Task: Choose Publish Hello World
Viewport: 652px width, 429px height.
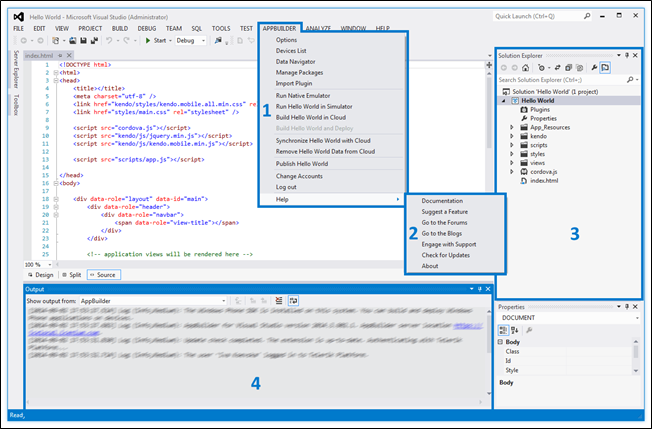Action: (x=302, y=164)
